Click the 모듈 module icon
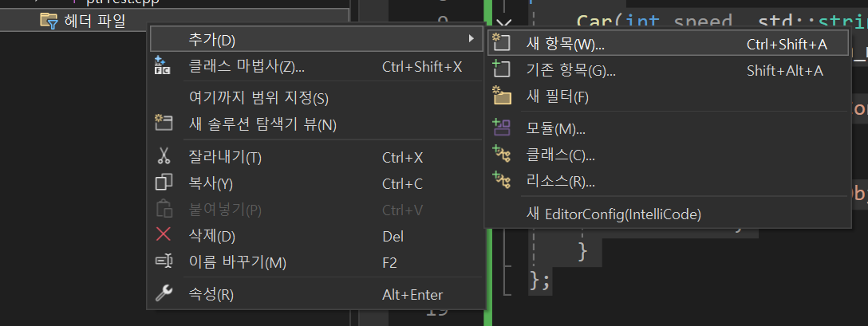 (x=502, y=128)
